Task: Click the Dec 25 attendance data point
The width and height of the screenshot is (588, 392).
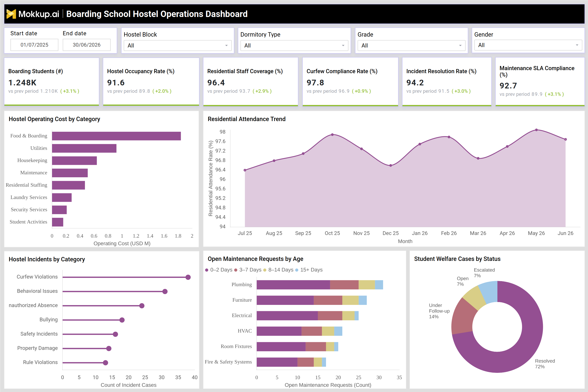Action: pyautogui.click(x=390, y=166)
